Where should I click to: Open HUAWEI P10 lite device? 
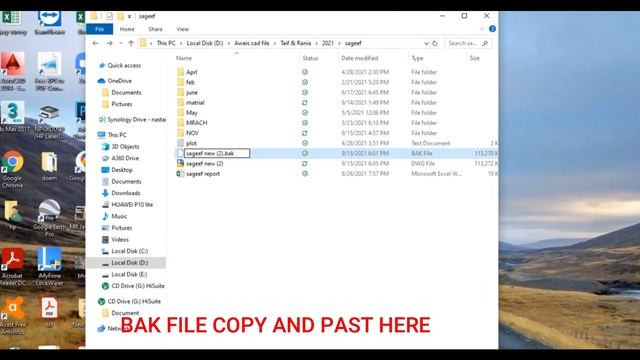pos(132,204)
